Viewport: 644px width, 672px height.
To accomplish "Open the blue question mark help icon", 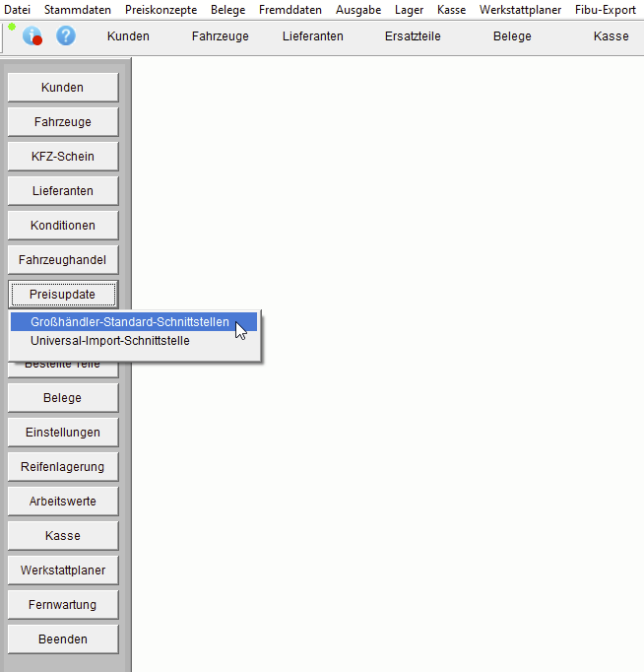I will point(66,35).
